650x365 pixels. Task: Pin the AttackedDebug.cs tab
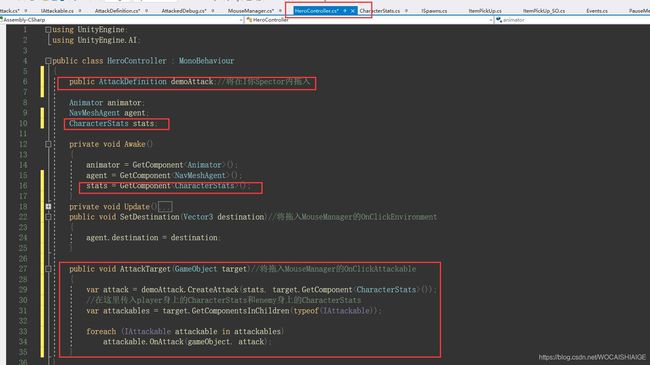tap(213, 11)
